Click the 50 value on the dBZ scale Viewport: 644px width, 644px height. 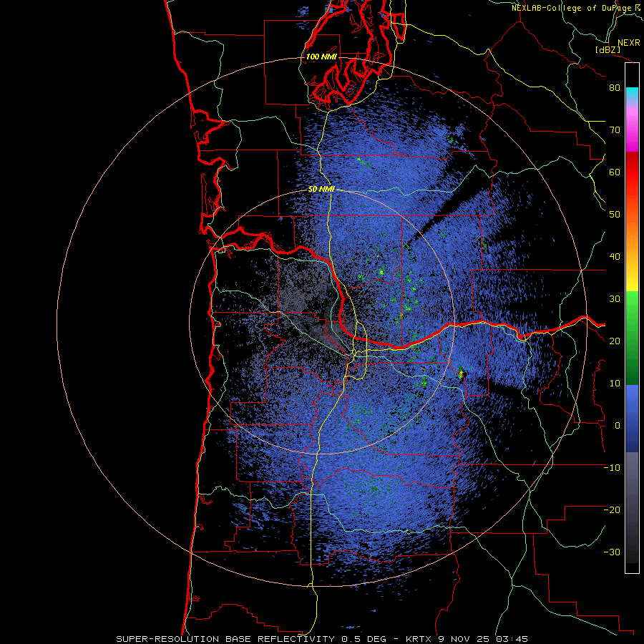click(615, 215)
